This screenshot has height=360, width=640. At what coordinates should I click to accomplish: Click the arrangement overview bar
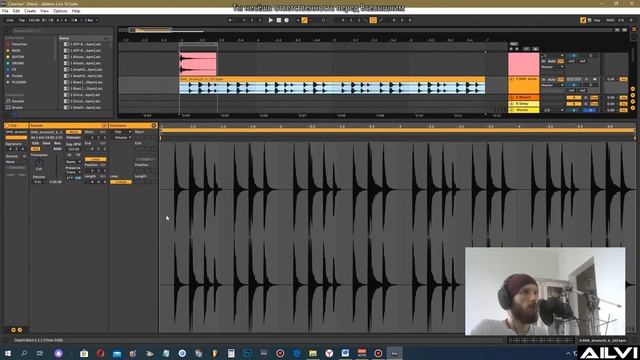pyautogui.click(x=365, y=30)
